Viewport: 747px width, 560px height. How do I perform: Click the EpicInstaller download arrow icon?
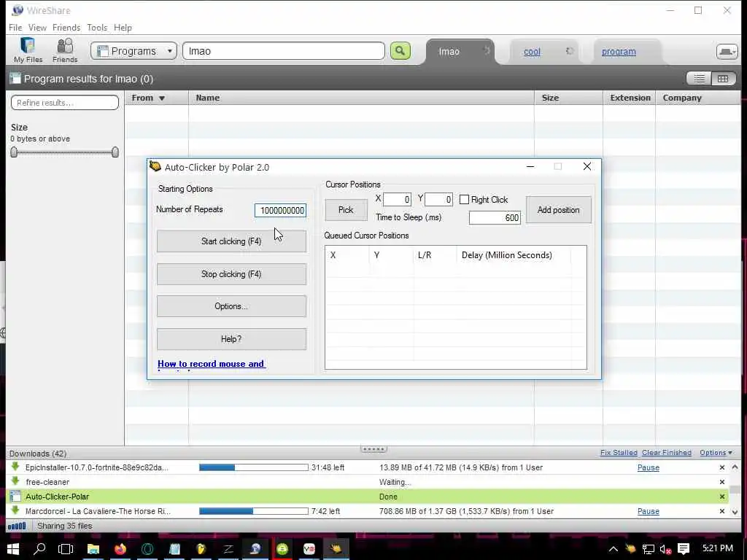(x=15, y=467)
